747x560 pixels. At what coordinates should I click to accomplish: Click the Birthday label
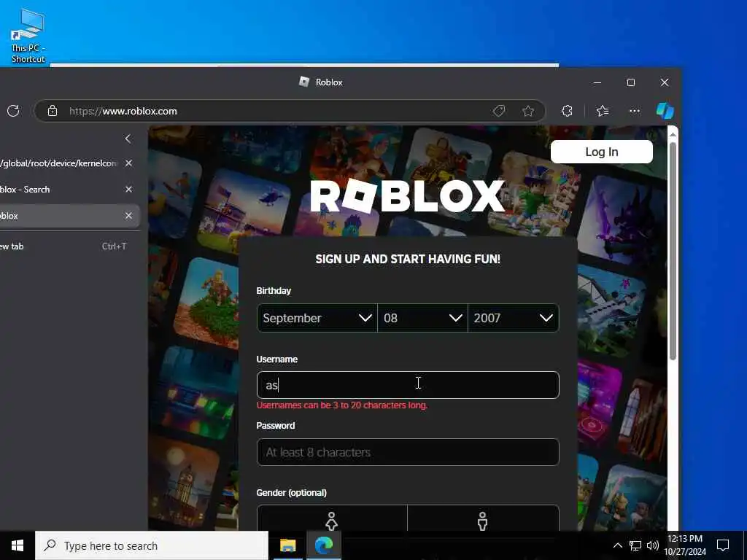[x=274, y=290]
